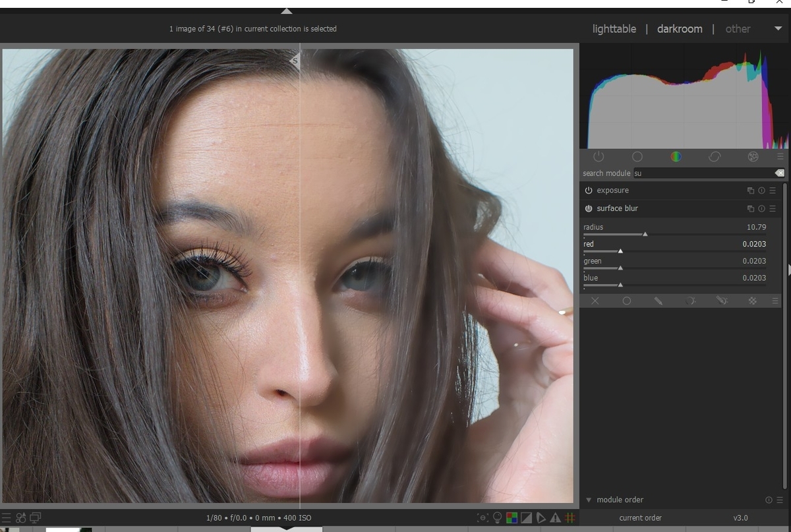Screen dimensions: 791x532
Task: Reset exposure module parameters
Action: tap(761, 191)
